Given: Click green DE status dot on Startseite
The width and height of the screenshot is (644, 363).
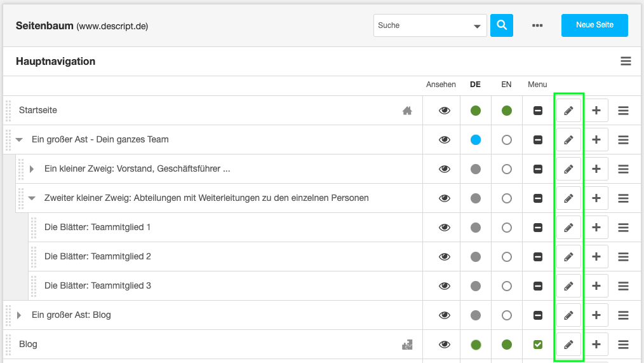Looking at the screenshot, I should coord(475,111).
